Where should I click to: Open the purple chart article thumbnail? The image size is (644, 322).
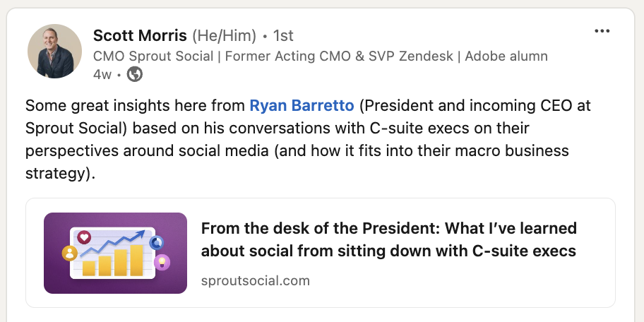click(115, 253)
